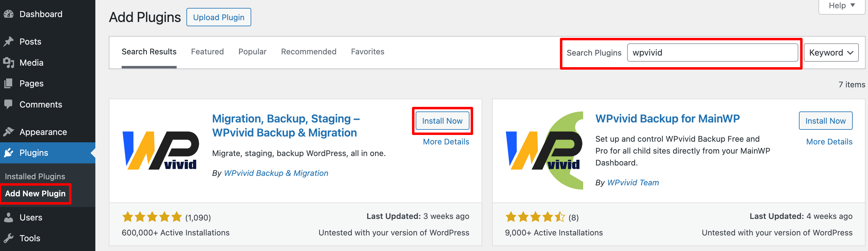The image size is (868, 251).
Task: Click the five-star rating with 1,090 reviews
Action: point(152,217)
